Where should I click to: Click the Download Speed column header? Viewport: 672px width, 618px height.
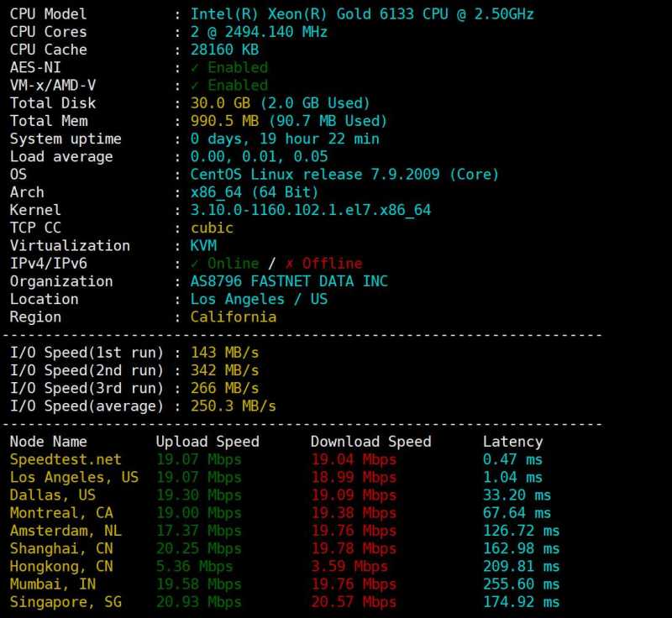click(370, 442)
